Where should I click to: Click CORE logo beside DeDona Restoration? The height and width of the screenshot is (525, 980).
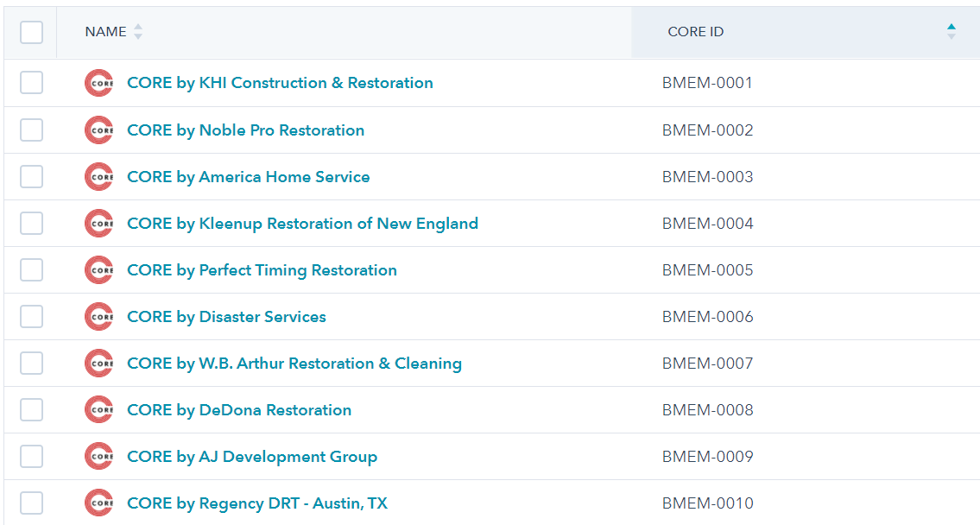pyautogui.click(x=98, y=410)
